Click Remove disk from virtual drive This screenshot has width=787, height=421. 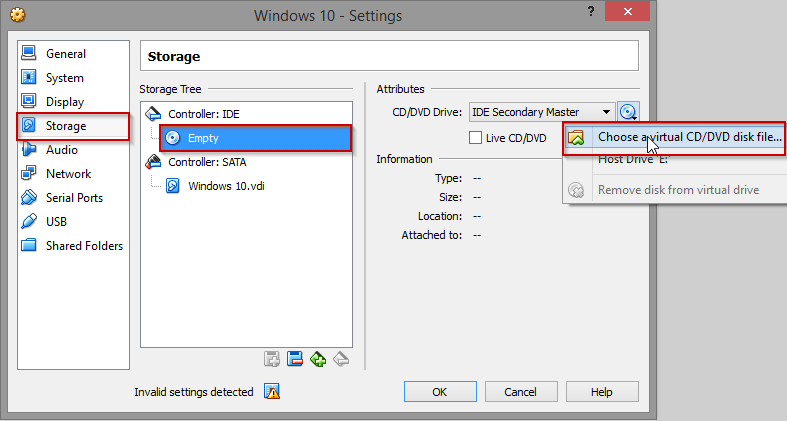(x=678, y=190)
